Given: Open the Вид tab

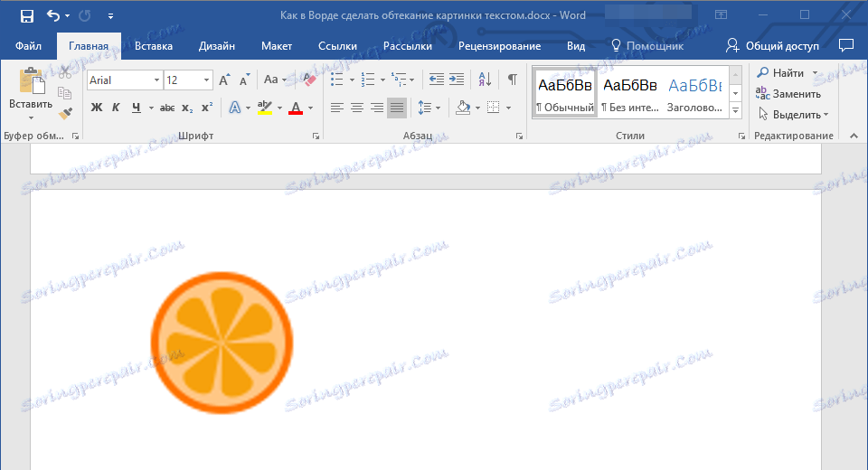Looking at the screenshot, I should tap(576, 46).
